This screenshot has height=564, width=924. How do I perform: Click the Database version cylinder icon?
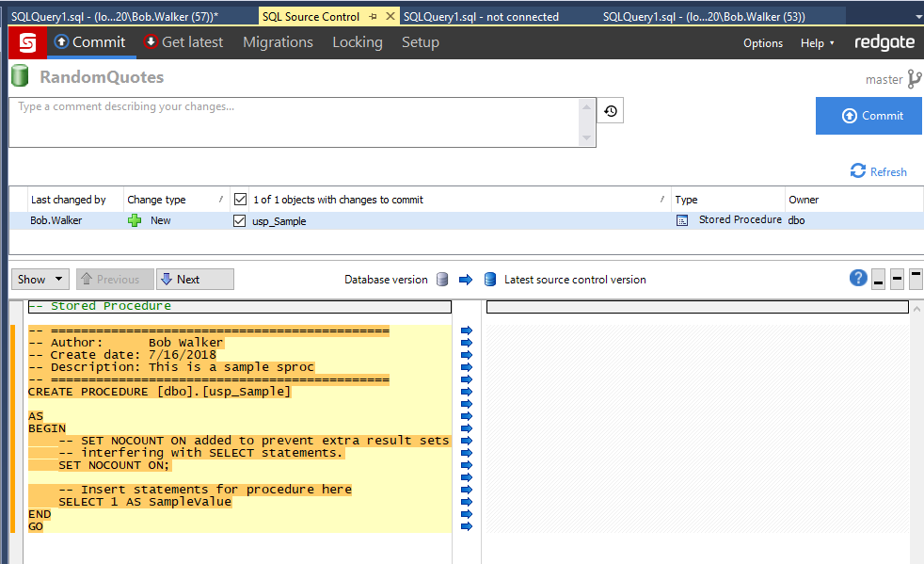[442, 279]
